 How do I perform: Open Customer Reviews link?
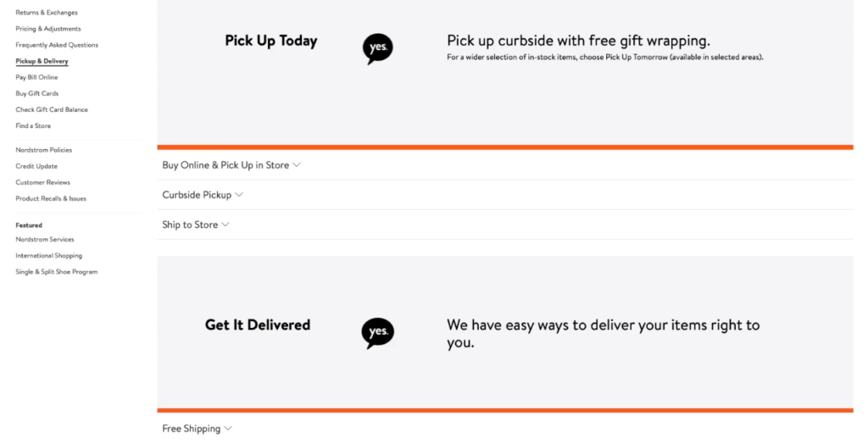click(x=42, y=182)
